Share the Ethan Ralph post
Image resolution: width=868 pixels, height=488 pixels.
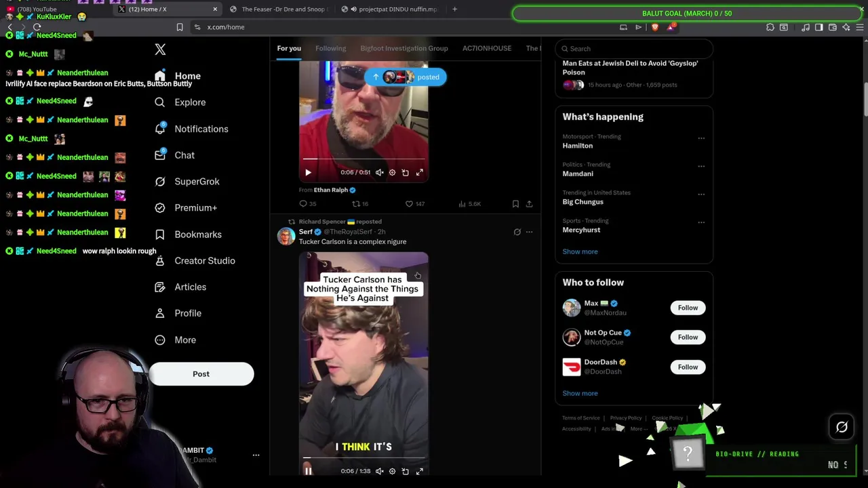pos(529,204)
